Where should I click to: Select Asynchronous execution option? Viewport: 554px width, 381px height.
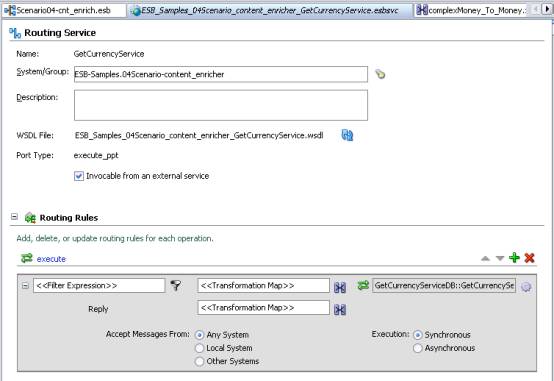pyautogui.click(x=417, y=348)
